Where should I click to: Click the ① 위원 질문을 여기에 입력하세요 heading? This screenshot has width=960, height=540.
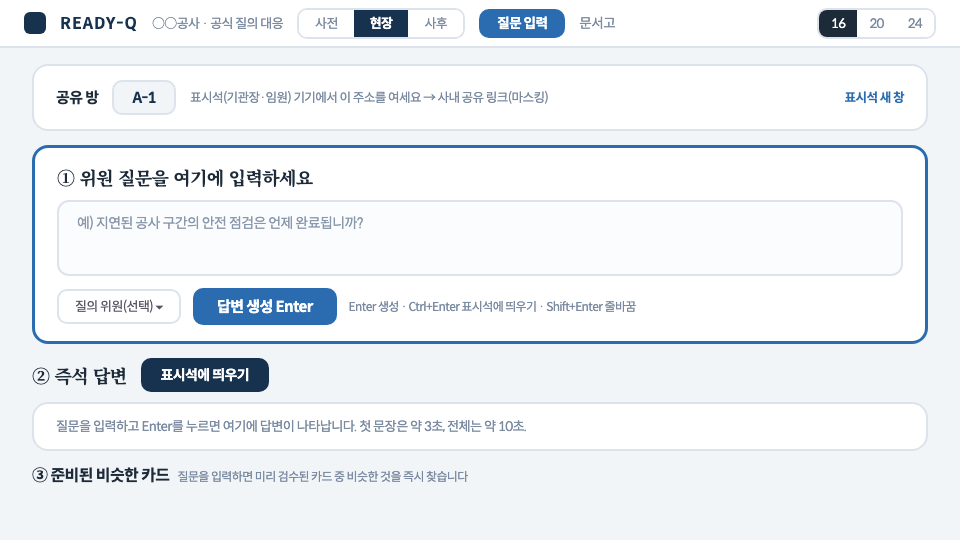(185, 178)
